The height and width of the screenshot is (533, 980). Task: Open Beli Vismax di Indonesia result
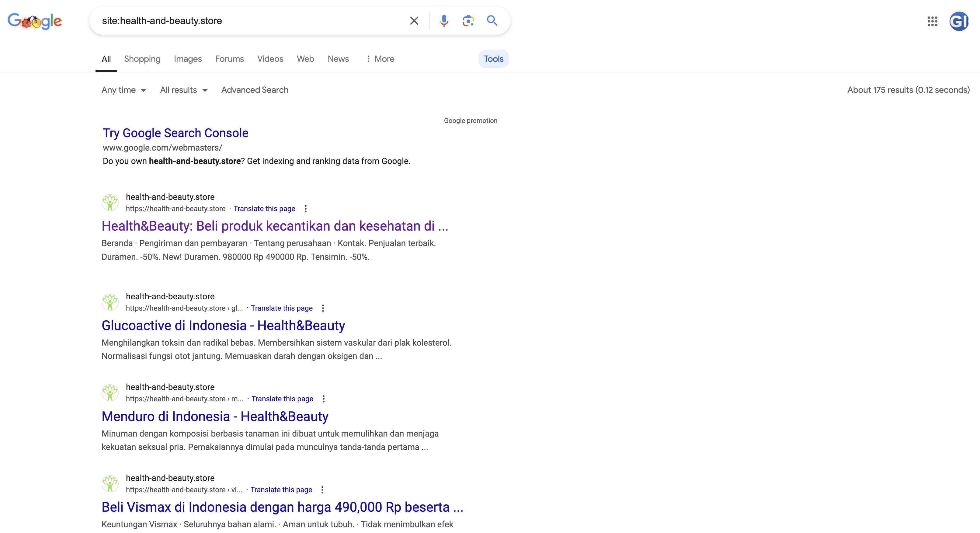point(282,507)
